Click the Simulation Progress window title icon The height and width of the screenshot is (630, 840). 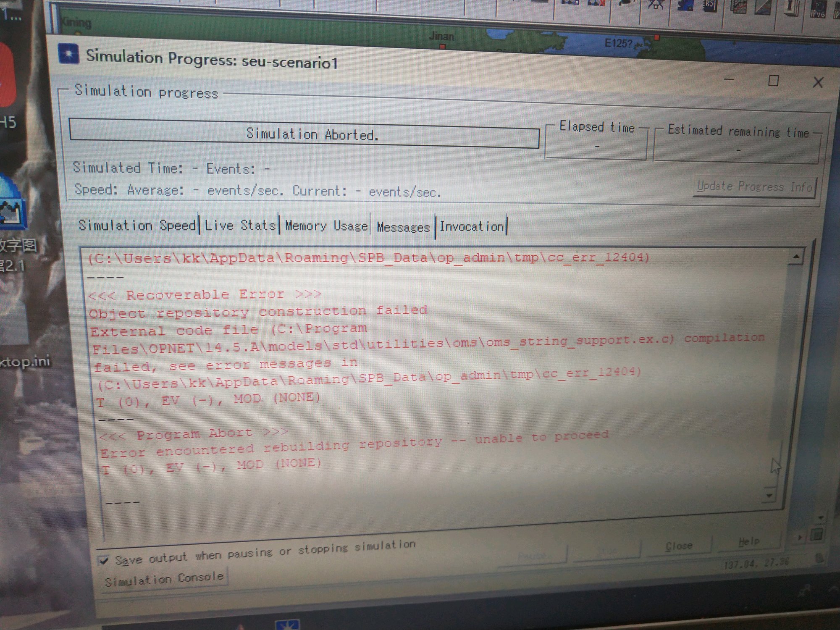point(68,54)
